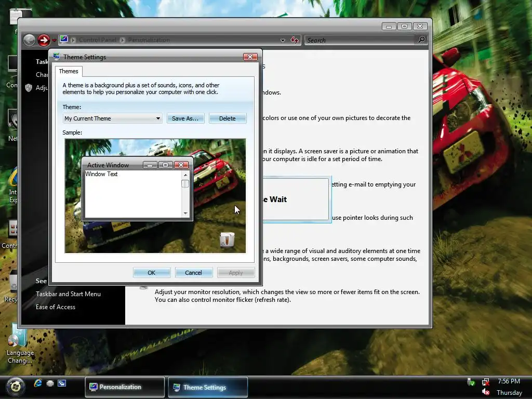
Task: Click Switch between windows Quick Launch icon
Action: click(x=62, y=383)
